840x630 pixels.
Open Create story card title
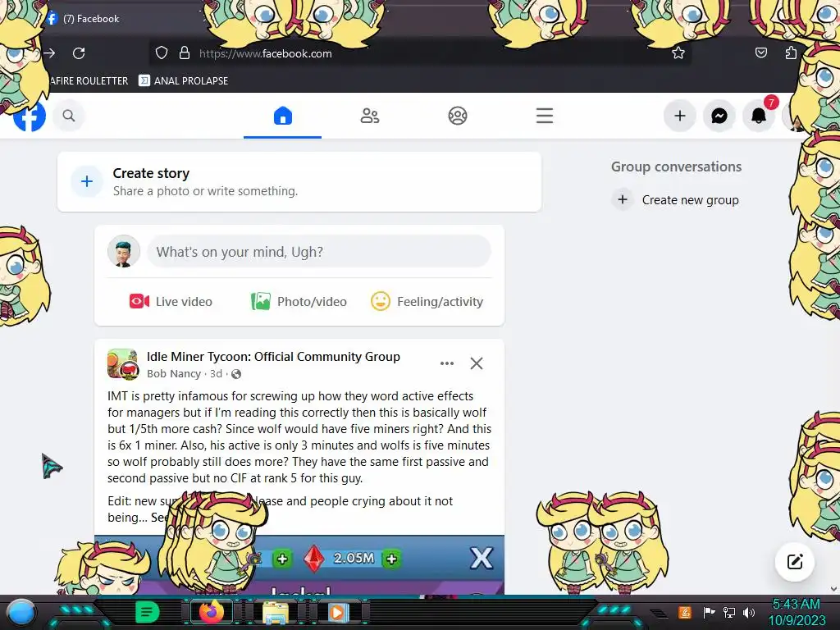[x=151, y=174]
